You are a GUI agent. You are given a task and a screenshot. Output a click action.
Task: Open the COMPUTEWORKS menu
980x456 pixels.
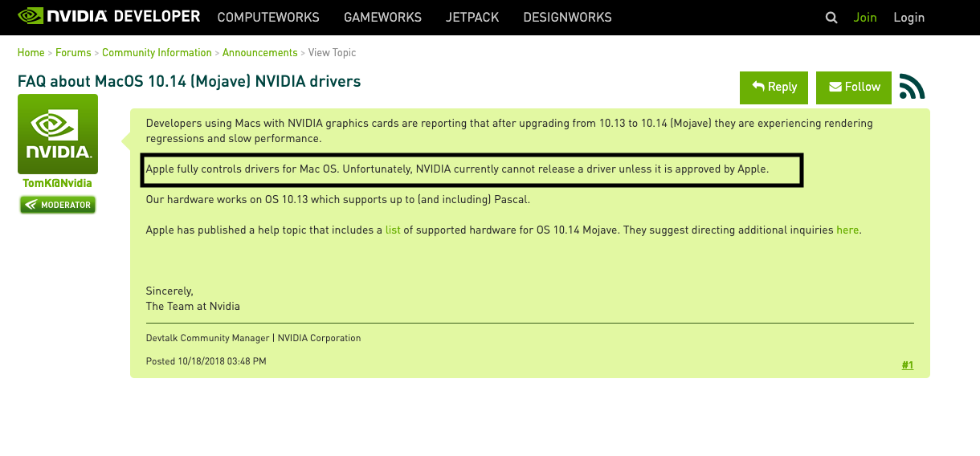click(268, 17)
